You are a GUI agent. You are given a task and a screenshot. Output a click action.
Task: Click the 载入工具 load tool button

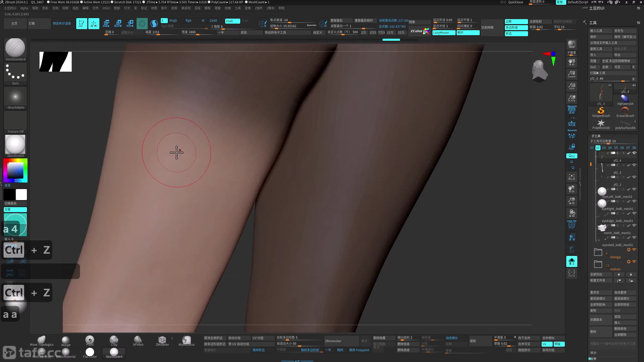(x=601, y=31)
